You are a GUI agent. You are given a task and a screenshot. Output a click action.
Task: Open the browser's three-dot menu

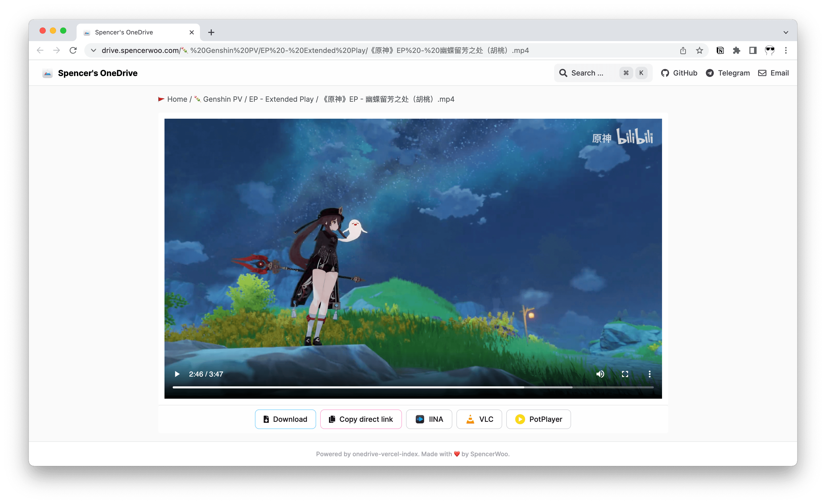click(x=786, y=50)
